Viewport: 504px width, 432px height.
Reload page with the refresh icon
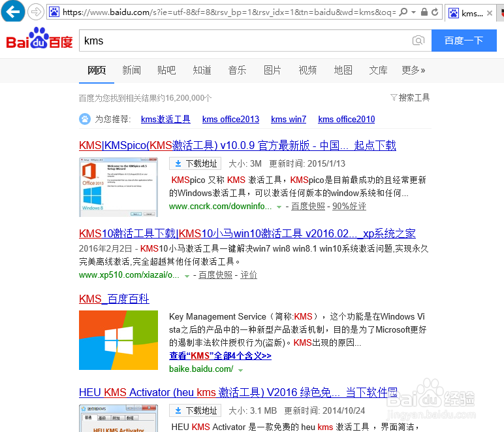(435, 12)
